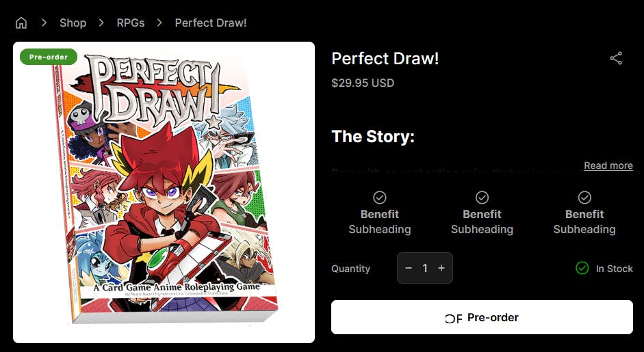Screen dimensions: 644x352
Task: Open the share icon beside the title
Action: (616, 58)
